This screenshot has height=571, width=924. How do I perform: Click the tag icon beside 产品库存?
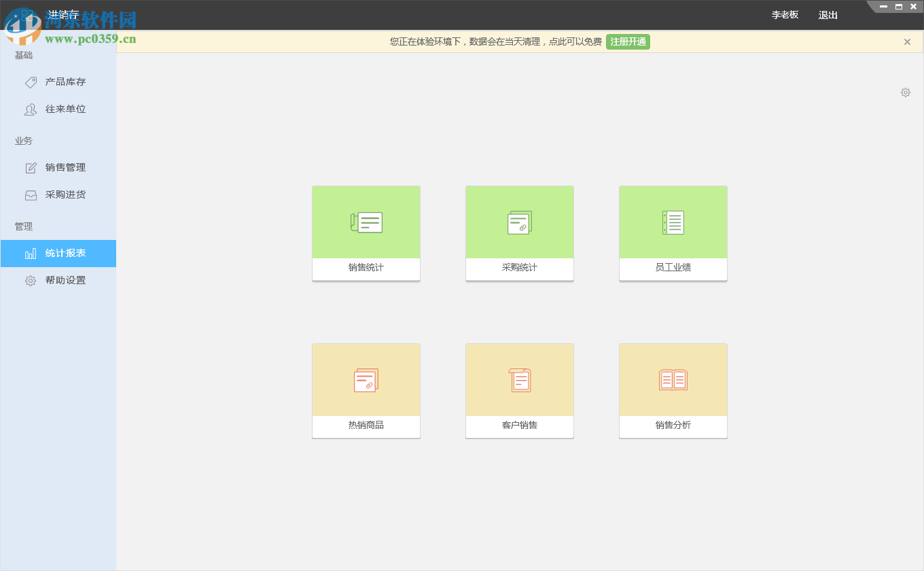point(31,82)
